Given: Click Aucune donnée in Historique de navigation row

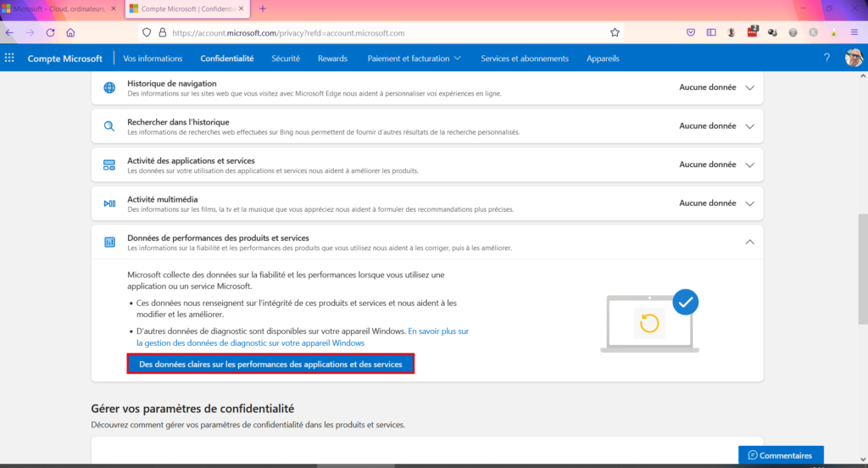Looking at the screenshot, I should coord(708,87).
